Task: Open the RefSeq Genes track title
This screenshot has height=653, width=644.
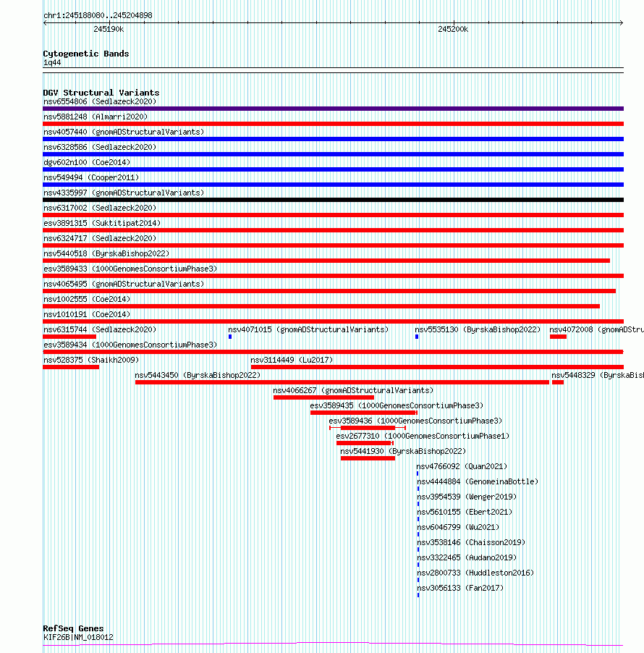Action: (x=73, y=628)
